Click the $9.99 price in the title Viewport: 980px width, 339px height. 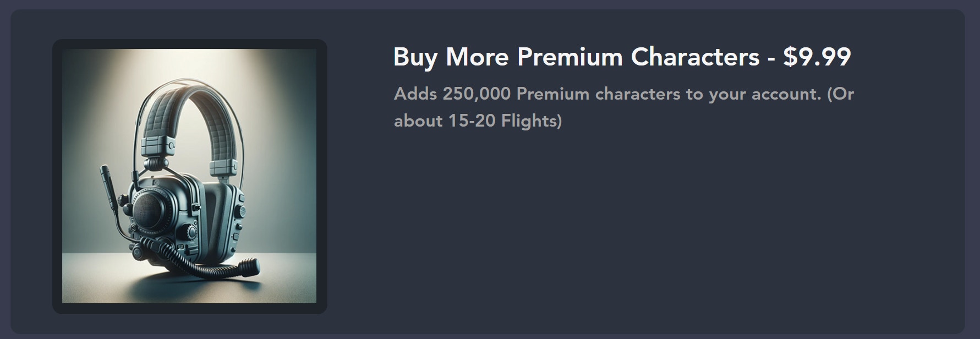817,57
